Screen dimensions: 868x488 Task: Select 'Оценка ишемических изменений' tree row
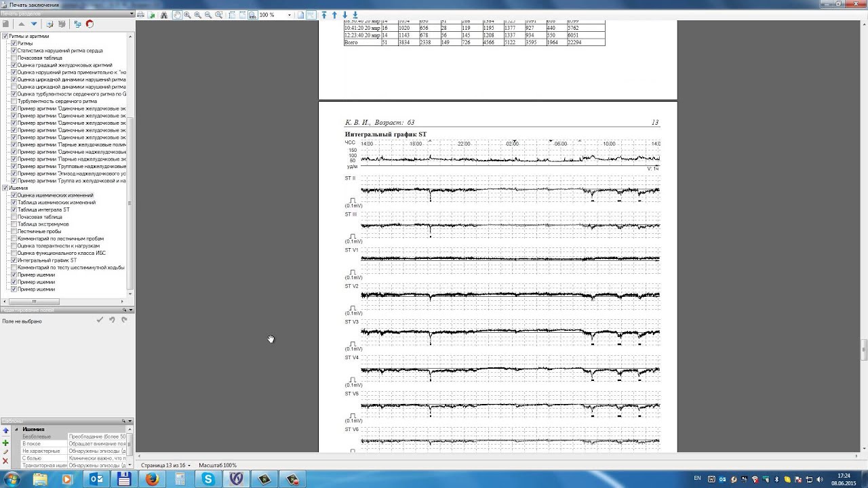56,195
